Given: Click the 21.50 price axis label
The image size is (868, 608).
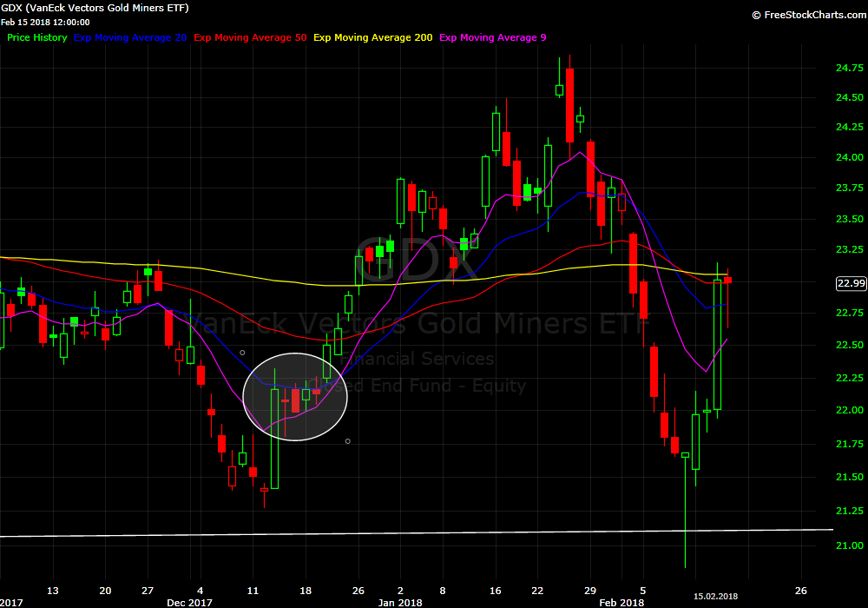Looking at the screenshot, I should click(x=849, y=477).
